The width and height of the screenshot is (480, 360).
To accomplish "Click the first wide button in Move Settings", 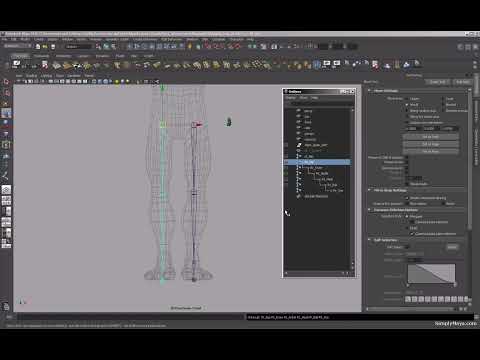I will click(x=430, y=137).
